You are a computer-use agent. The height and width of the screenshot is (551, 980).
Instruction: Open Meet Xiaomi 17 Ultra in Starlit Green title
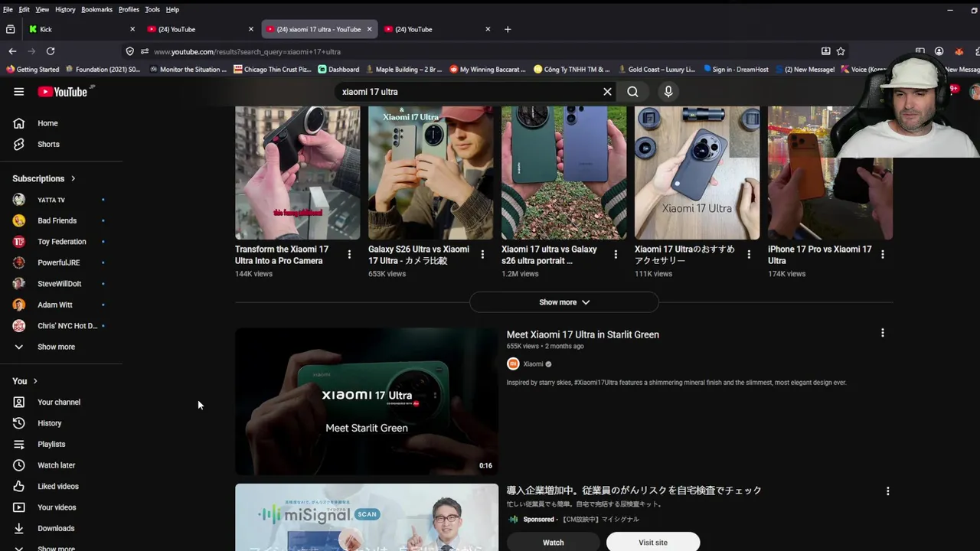click(x=583, y=334)
